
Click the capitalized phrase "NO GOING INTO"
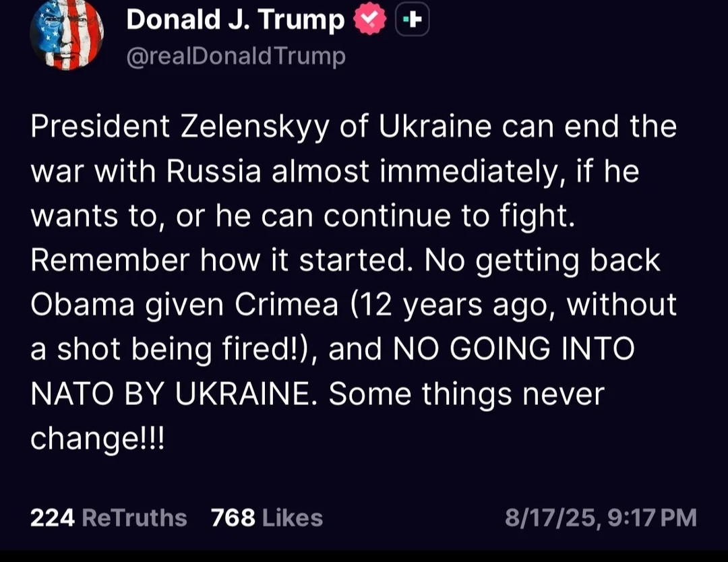tap(514, 349)
